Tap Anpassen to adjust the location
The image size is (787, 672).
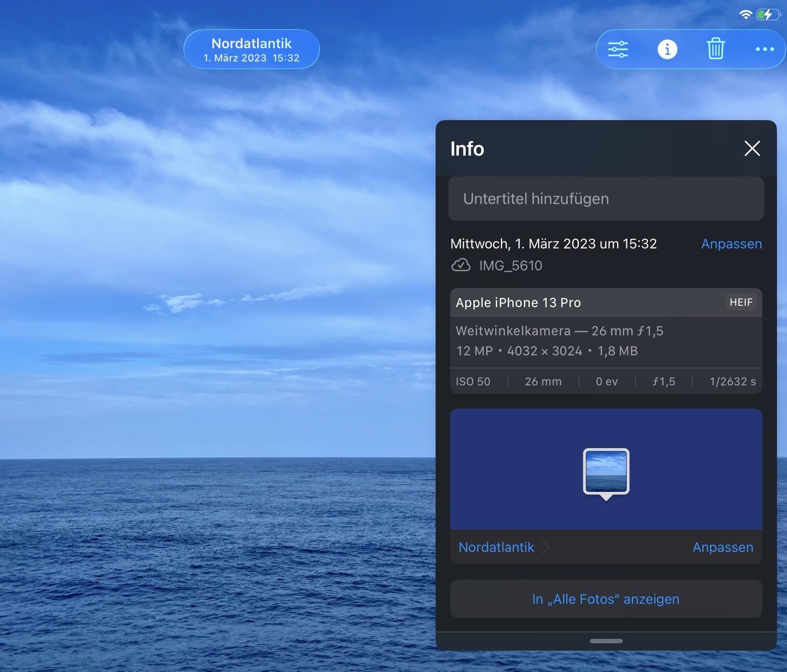pos(722,547)
